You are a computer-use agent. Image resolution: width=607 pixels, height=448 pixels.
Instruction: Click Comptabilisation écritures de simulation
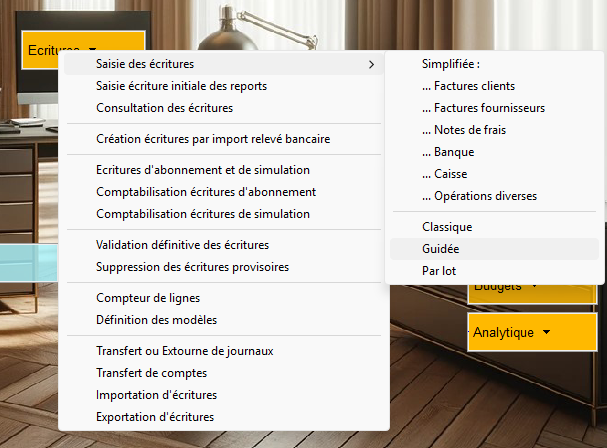(203, 214)
